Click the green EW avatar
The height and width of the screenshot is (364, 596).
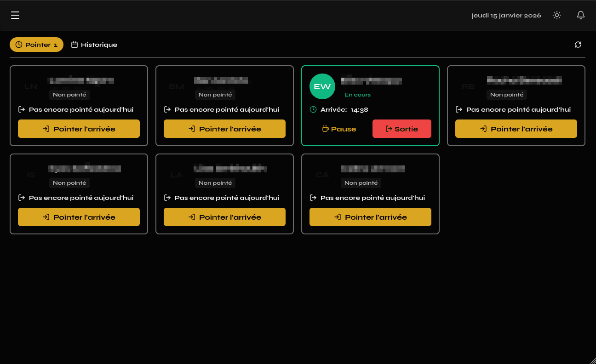322,86
